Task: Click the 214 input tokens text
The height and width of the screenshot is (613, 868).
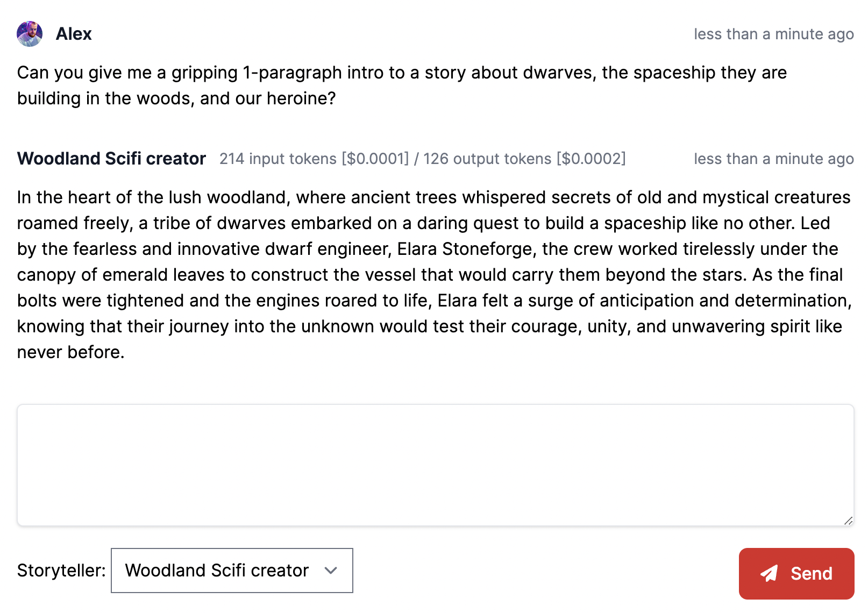Action: [x=278, y=159]
